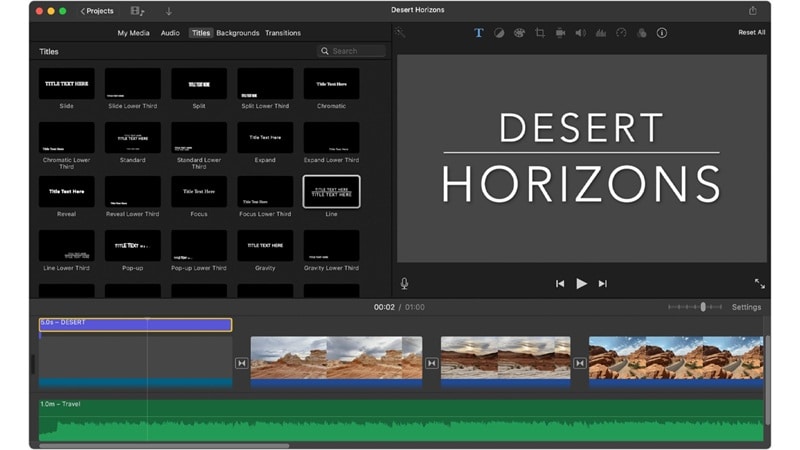Open clip filter and audio effects icon
The image size is (800, 450).
642,33
